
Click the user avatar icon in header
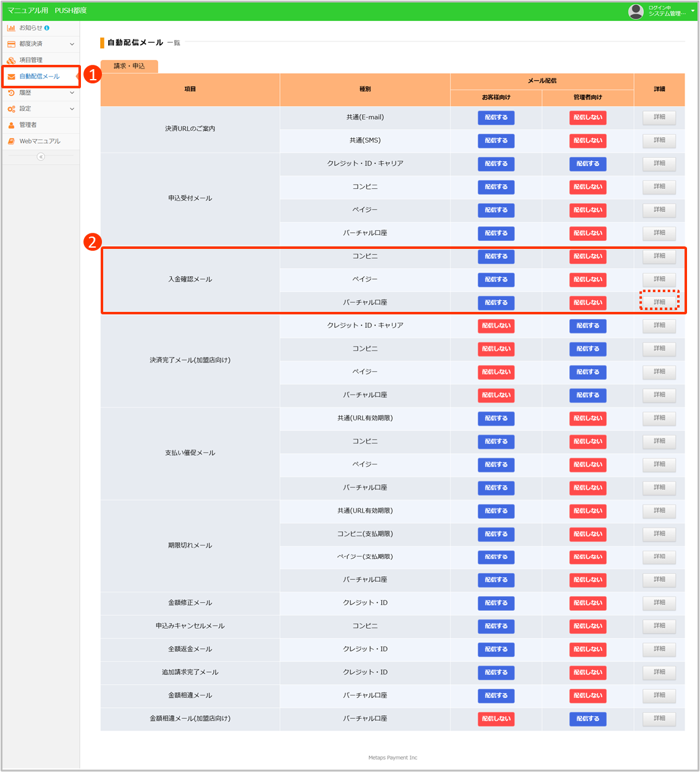(x=636, y=11)
